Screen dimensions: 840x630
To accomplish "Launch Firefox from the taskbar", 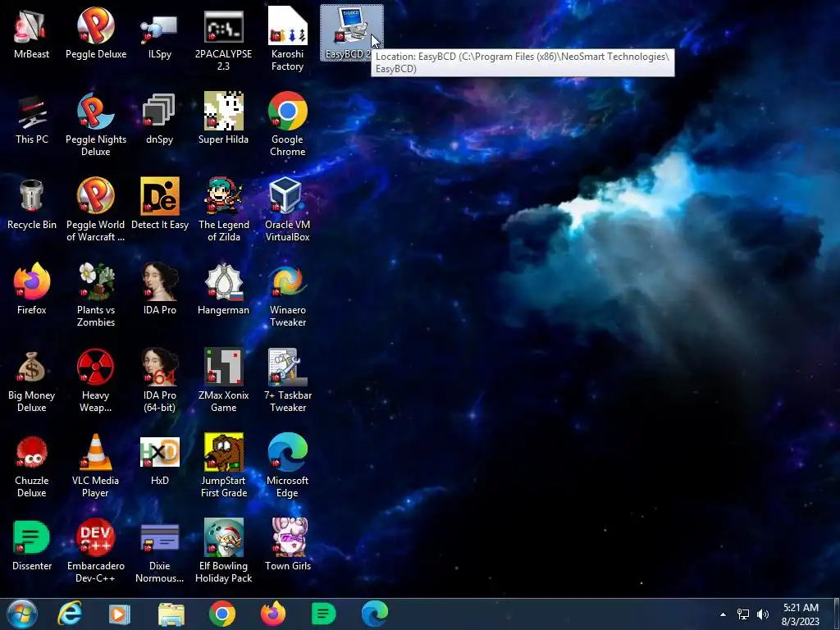I will (x=273, y=614).
